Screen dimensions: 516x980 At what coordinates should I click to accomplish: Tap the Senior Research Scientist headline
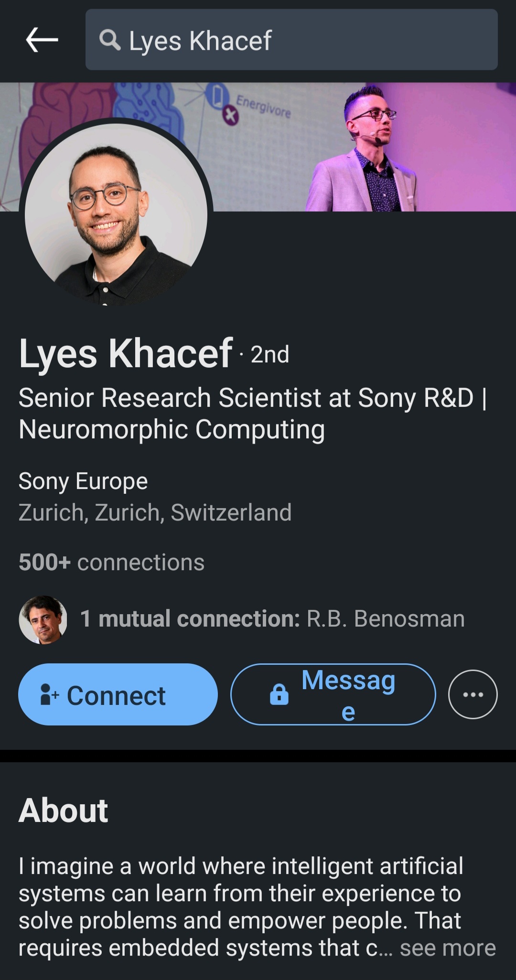tap(252, 414)
